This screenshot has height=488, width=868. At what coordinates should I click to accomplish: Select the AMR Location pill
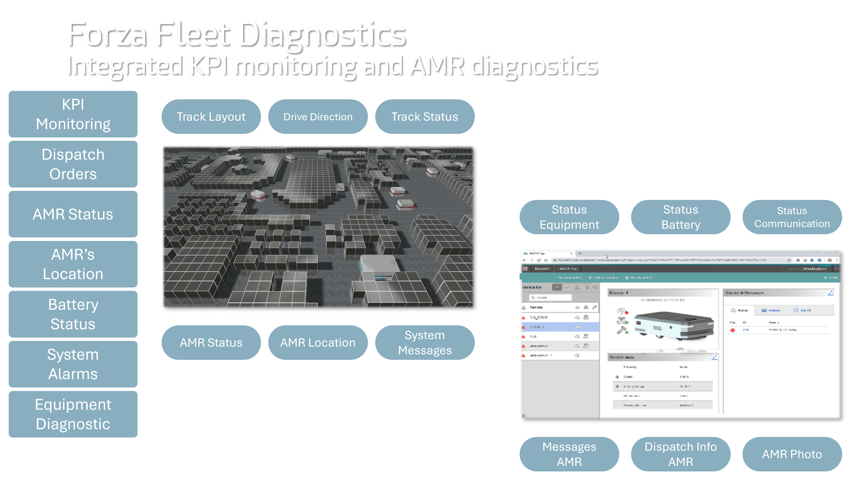318,342
